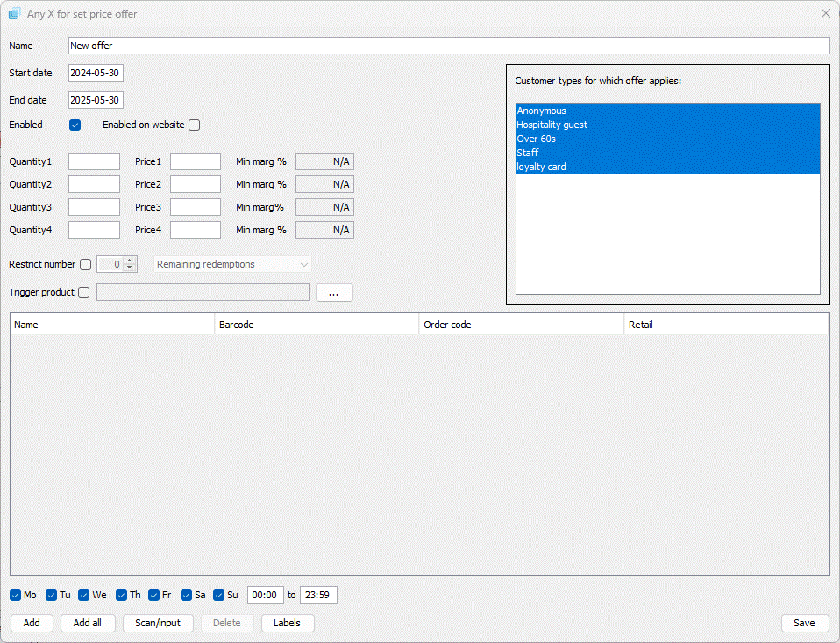Image resolution: width=840 pixels, height=643 pixels.
Task: Select Over 60s customer type
Action: tap(668, 139)
